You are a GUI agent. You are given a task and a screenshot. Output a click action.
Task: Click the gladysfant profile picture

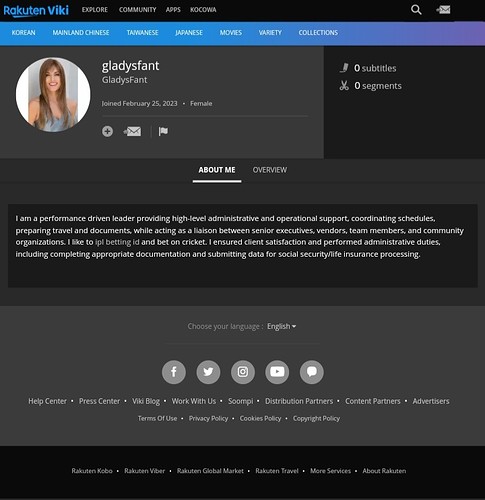pos(53,95)
